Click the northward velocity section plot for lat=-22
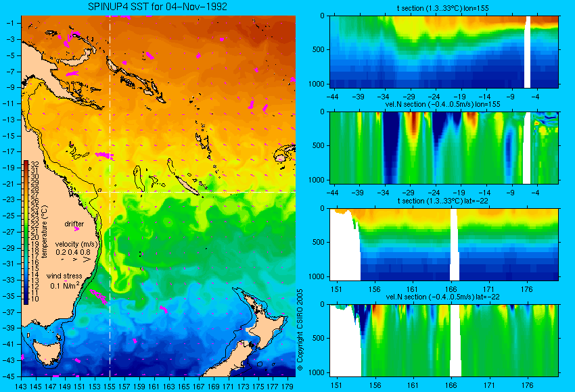 444,341
